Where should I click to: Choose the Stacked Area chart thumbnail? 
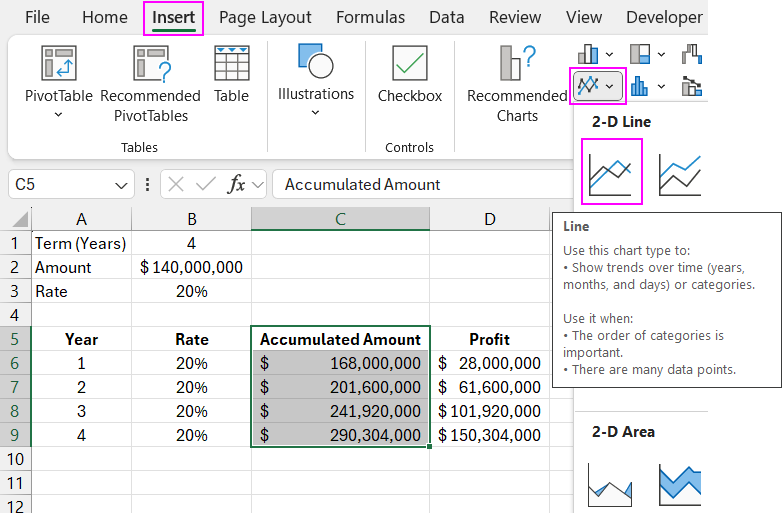pos(679,485)
